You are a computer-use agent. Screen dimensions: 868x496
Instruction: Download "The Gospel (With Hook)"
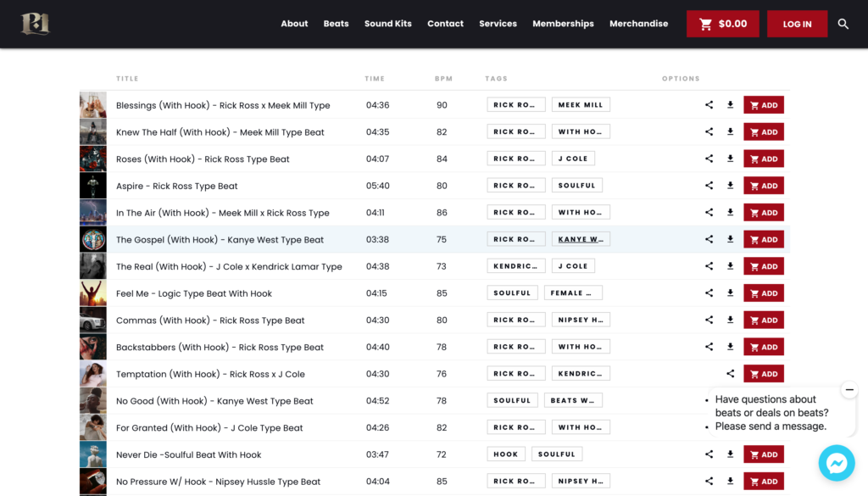point(730,238)
